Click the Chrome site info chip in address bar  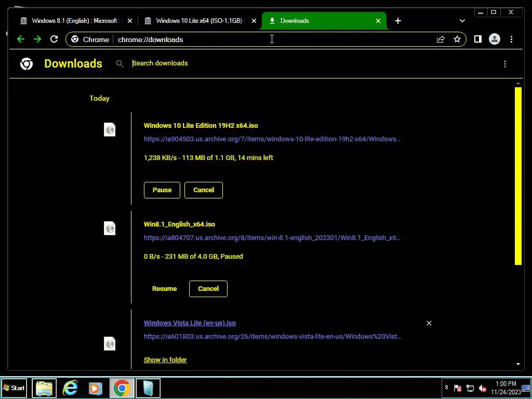(90, 39)
